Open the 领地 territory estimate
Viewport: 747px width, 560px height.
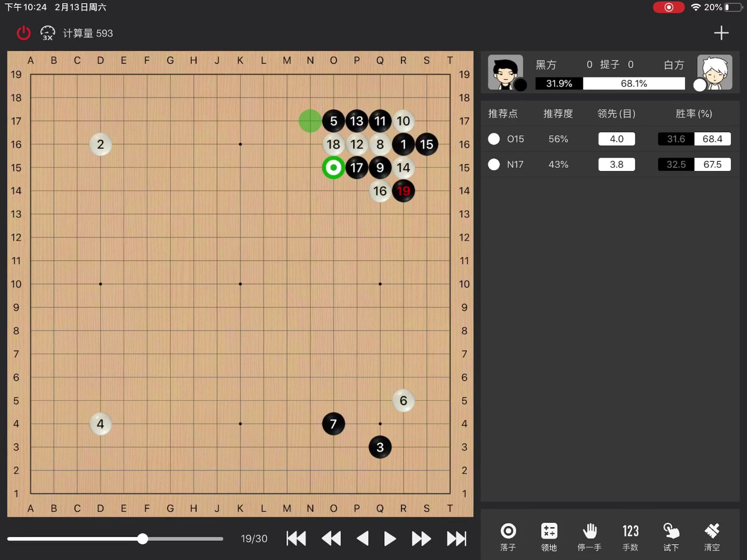point(549,537)
